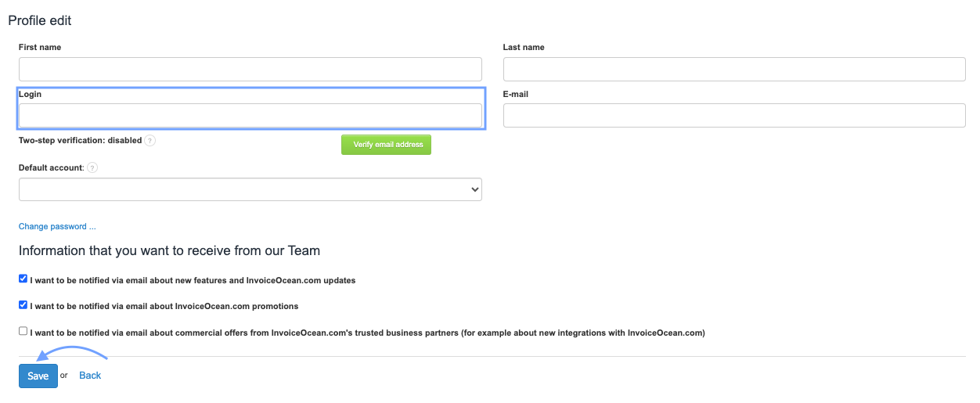This screenshot has width=980, height=403.
Task: Click the blue Save button
Action: point(38,376)
